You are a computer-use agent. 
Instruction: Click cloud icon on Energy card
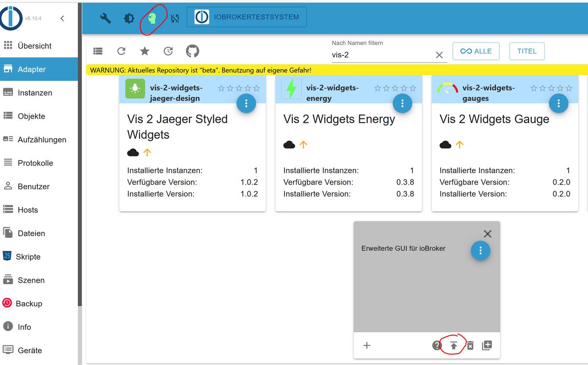[x=290, y=145]
